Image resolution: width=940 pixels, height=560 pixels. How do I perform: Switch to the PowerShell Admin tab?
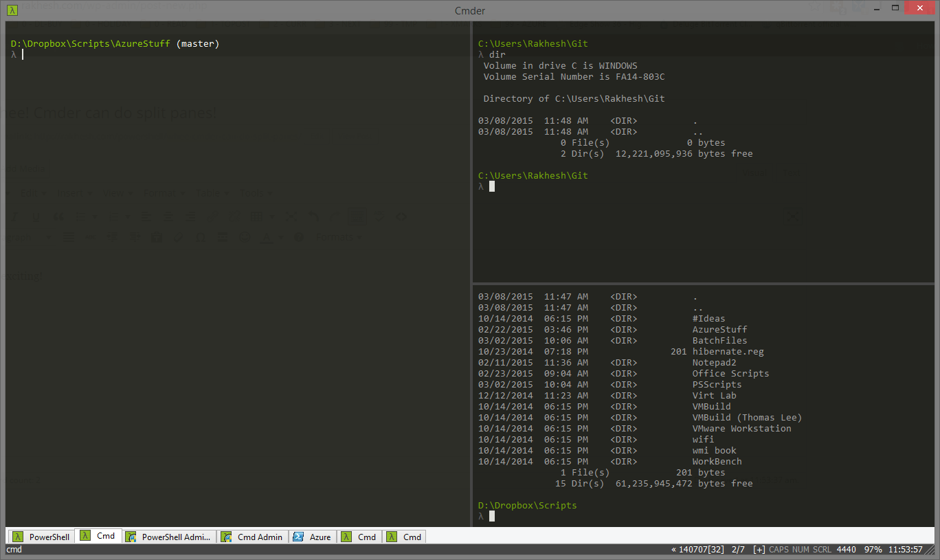coord(176,537)
